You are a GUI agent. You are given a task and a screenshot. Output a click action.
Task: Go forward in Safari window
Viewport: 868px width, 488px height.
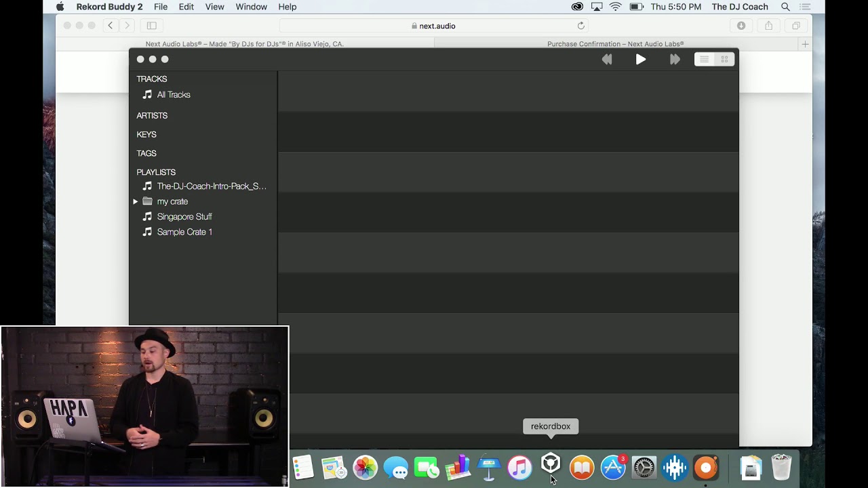tap(127, 26)
